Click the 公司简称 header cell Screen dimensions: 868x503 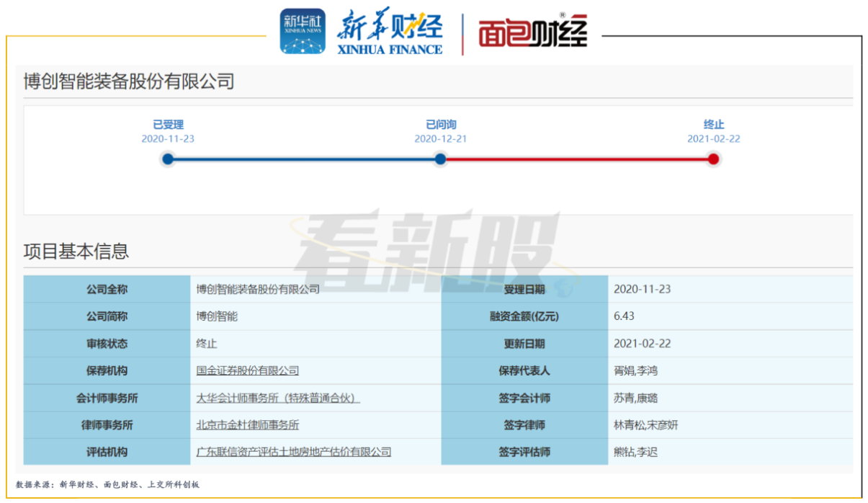107,316
